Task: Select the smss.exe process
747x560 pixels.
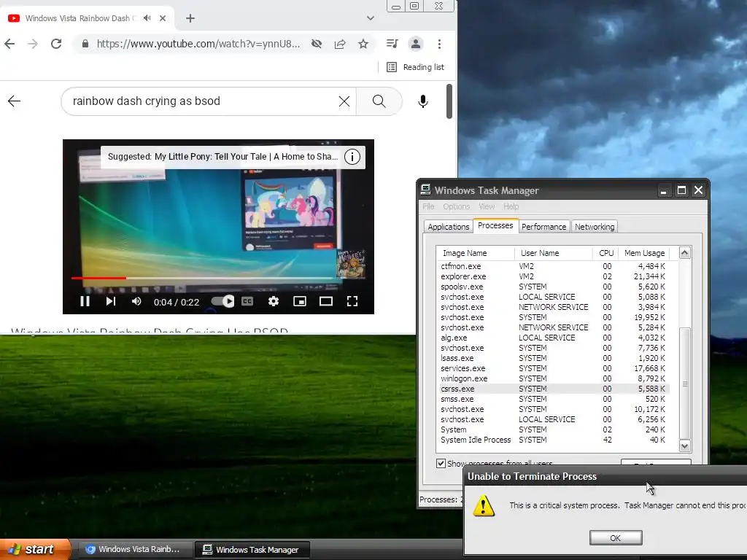Action: pos(553,399)
